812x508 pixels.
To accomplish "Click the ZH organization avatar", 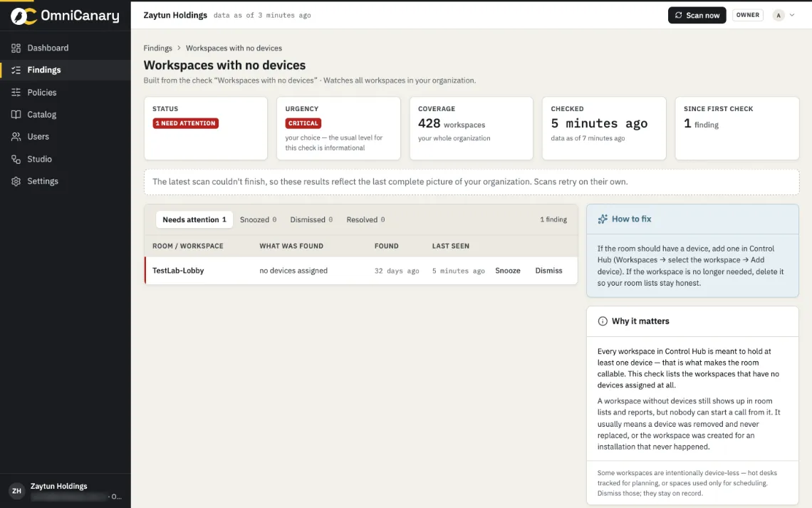I will [16, 491].
